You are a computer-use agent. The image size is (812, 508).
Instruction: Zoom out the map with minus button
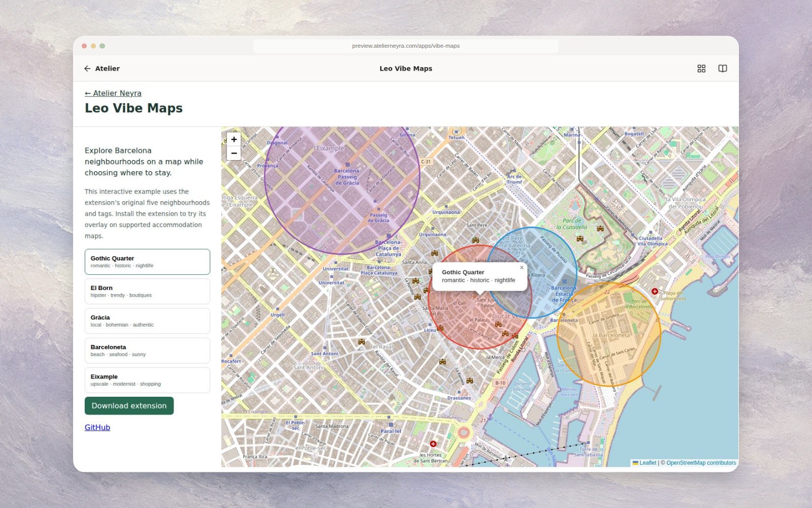pos(234,153)
